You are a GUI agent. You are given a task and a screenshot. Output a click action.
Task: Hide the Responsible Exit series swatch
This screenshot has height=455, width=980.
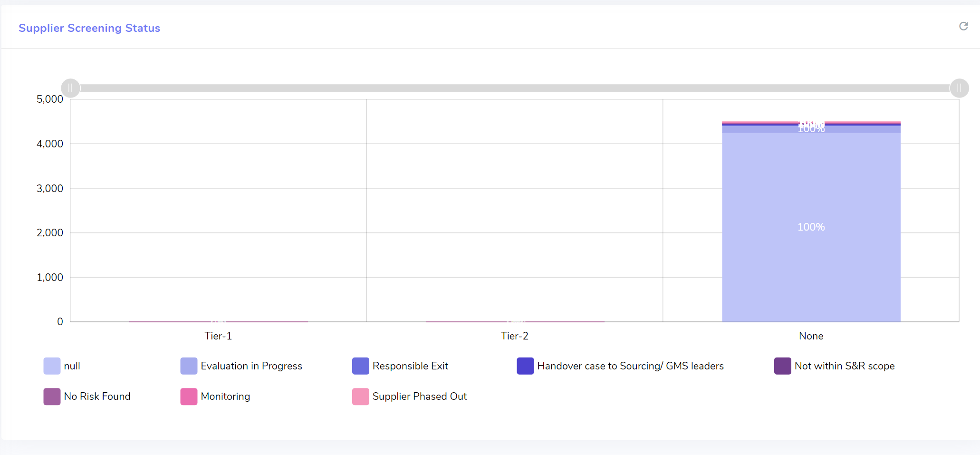click(360, 366)
